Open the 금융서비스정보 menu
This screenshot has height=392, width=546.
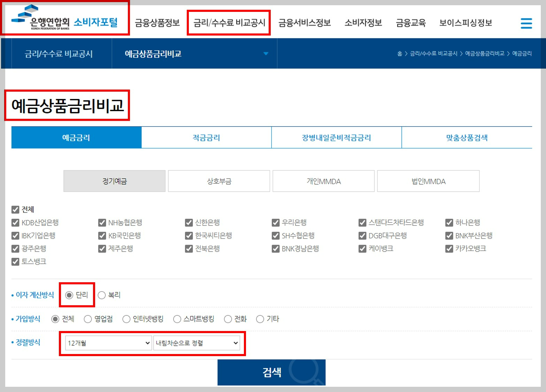tap(305, 23)
